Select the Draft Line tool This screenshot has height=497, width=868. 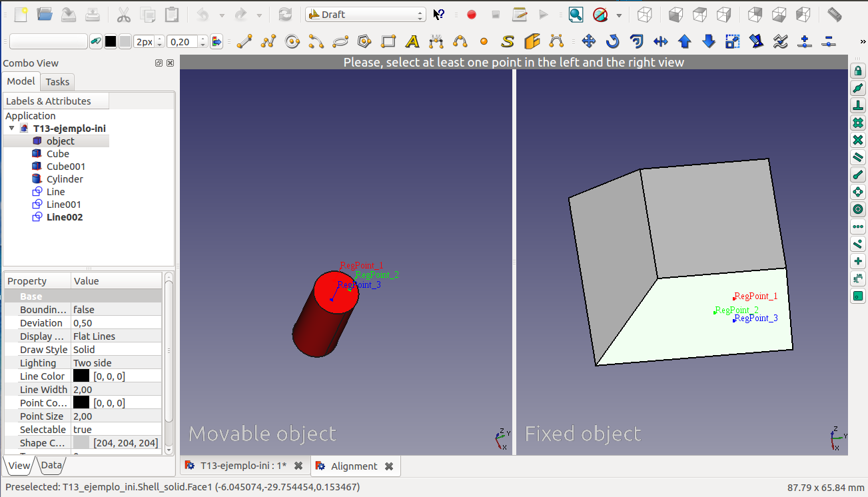tap(244, 41)
